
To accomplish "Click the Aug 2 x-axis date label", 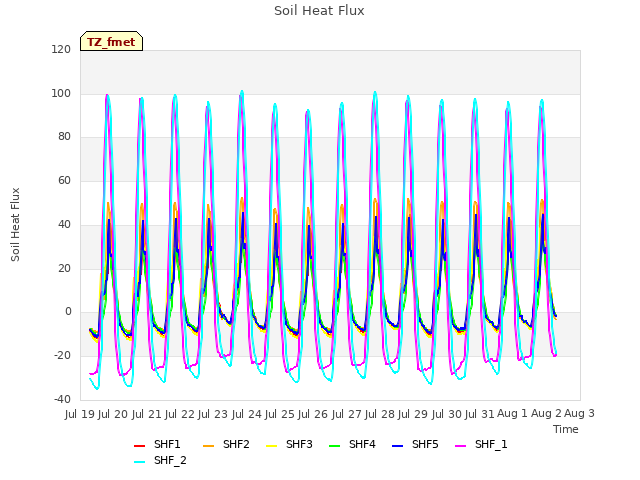I will coord(546,414).
